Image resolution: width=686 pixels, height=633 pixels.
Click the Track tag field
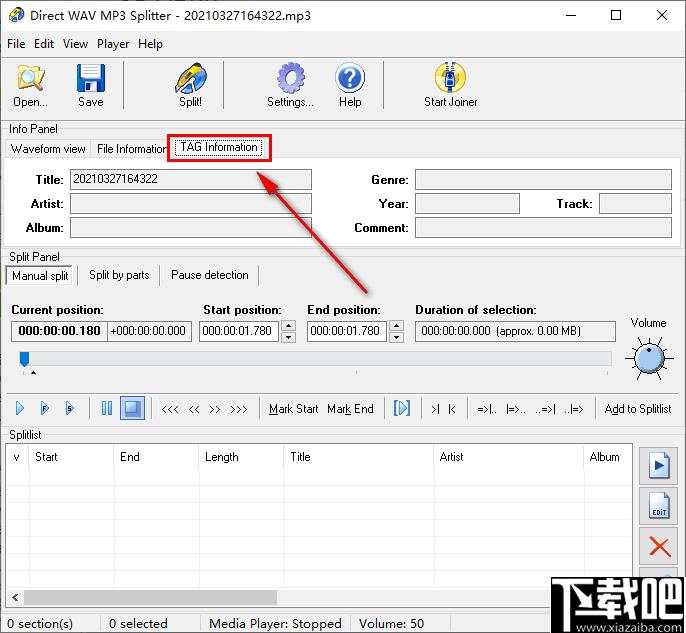tap(635, 204)
